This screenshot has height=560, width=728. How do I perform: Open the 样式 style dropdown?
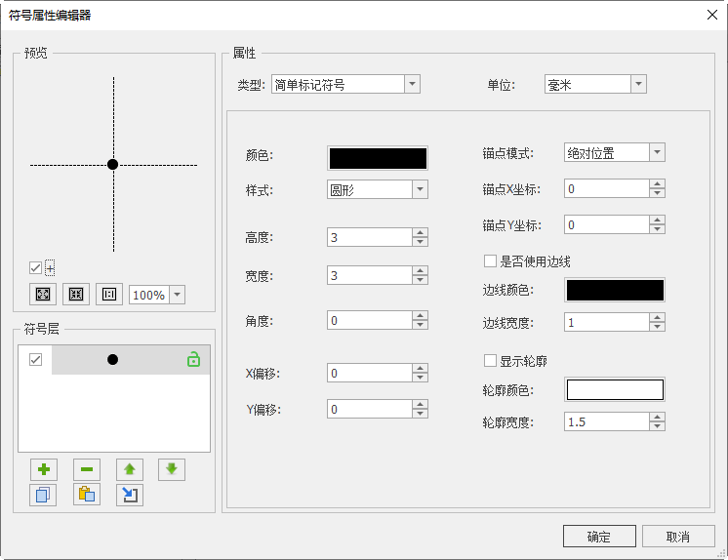click(420, 190)
